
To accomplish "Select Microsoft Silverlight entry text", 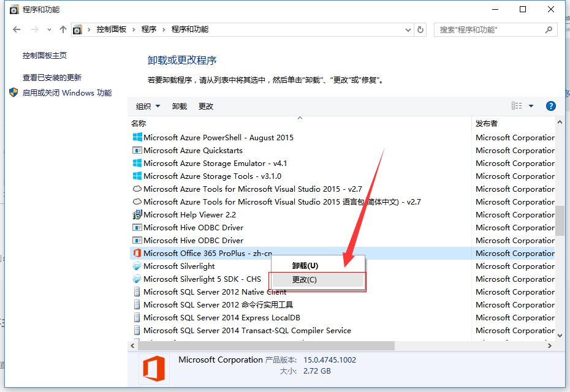I will click(x=179, y=266).
